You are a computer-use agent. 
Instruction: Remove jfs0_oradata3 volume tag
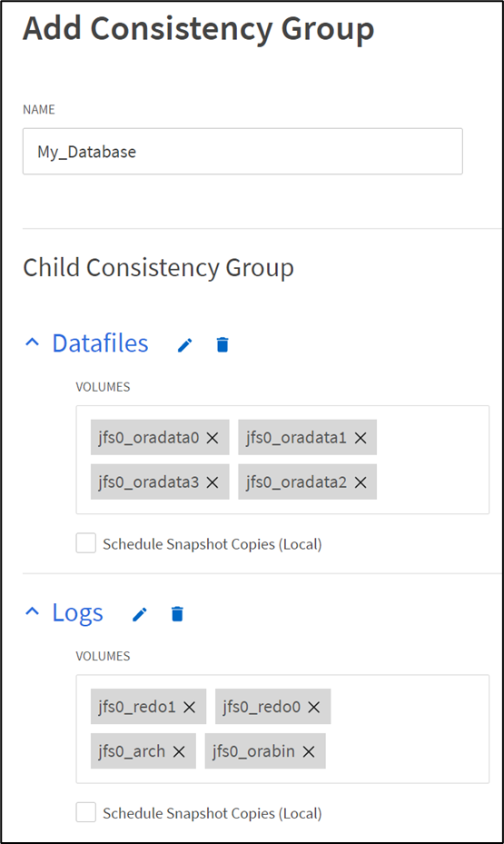[x=212, y=482]
